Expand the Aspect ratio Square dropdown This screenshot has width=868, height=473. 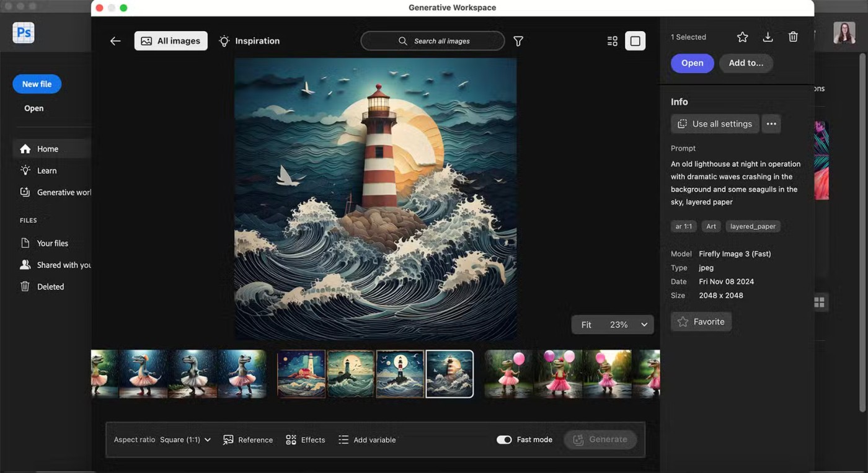[x=185, y=440]
